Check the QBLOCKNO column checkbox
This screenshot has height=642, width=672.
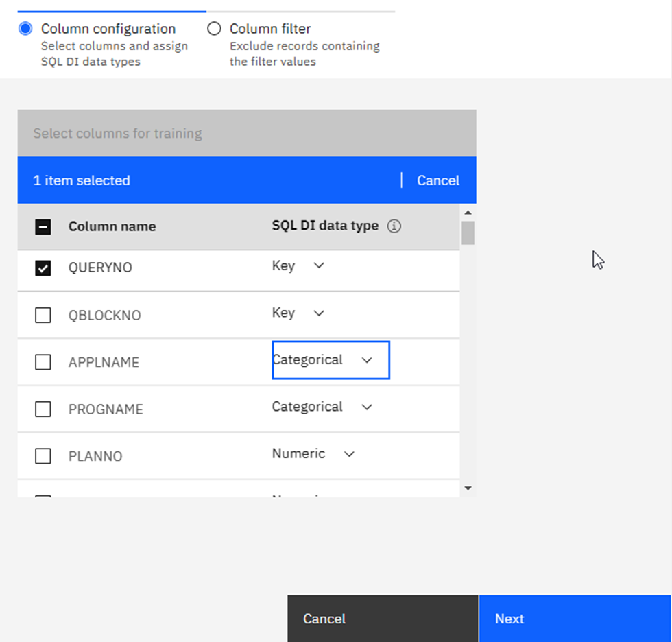[43, 316]
